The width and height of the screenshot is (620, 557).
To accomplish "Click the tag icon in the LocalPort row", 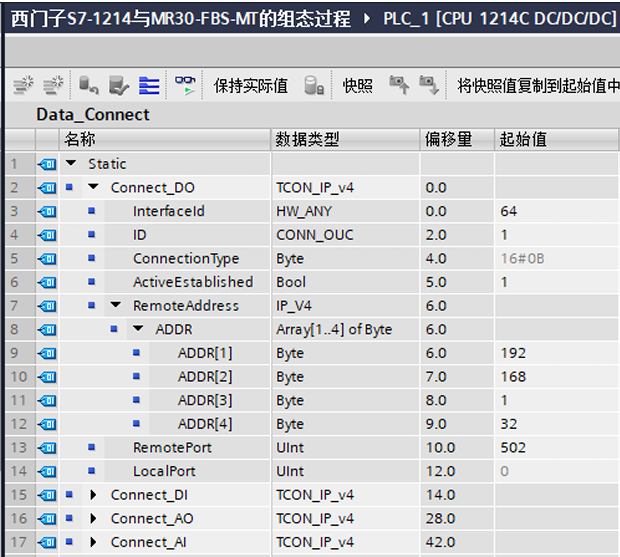I will [47, 472].
